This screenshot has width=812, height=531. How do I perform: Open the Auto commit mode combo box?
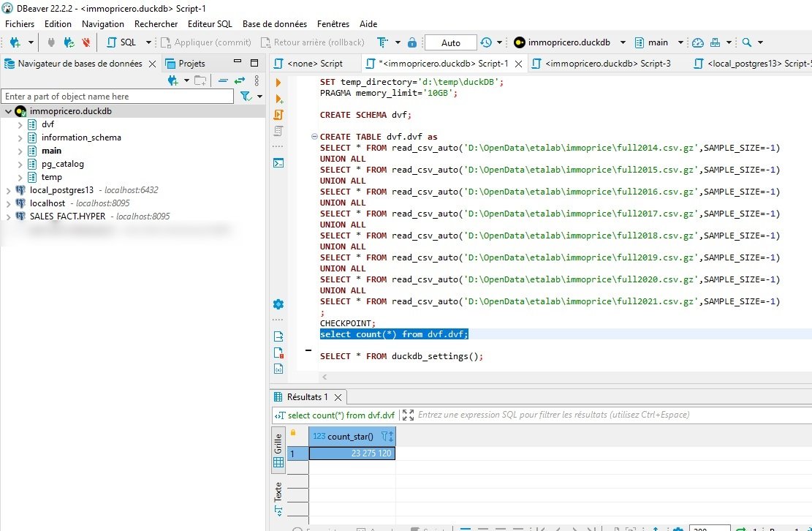tap(450, 42)
